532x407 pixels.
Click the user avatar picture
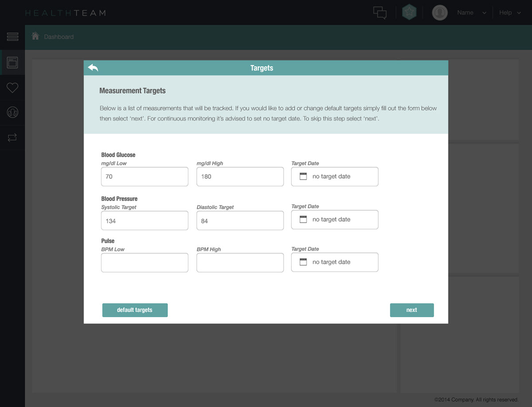pos(440,12)
